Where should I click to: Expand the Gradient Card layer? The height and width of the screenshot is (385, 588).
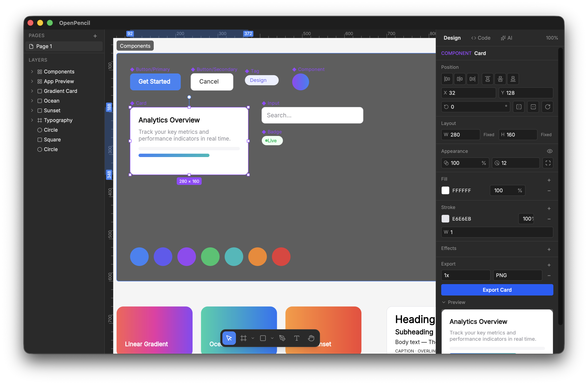pos(32,91)
